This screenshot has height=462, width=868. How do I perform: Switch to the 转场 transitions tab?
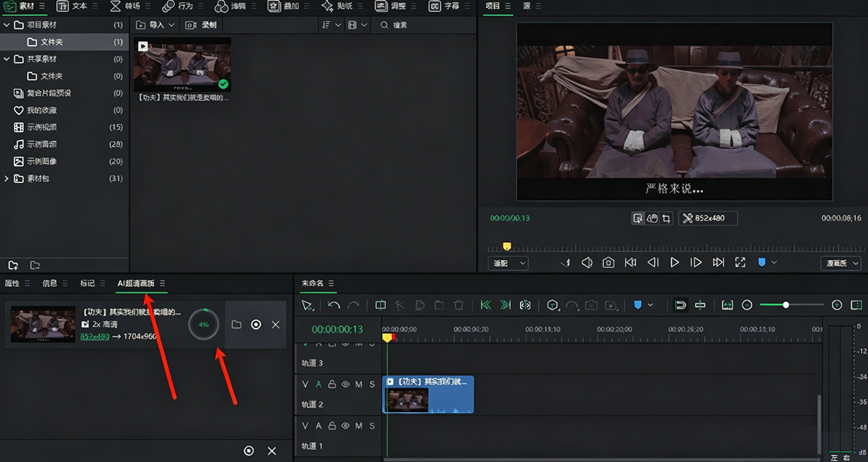[125, 6]
